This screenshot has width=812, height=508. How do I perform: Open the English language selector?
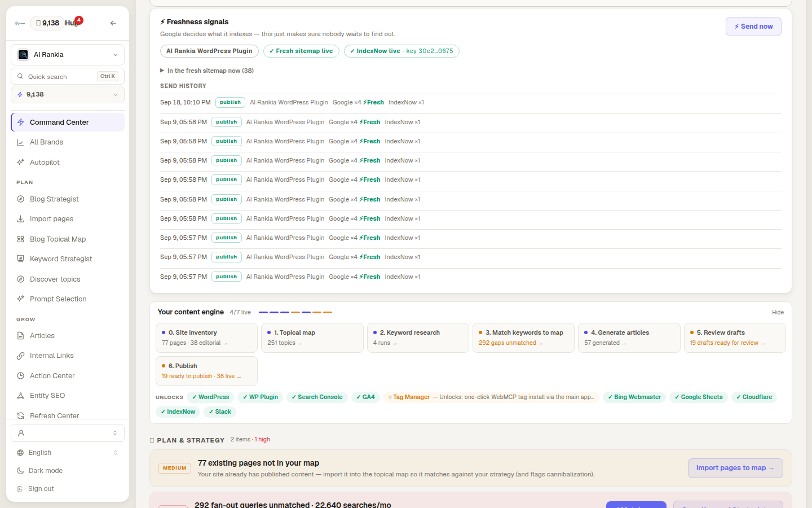(x=68, y=453)
